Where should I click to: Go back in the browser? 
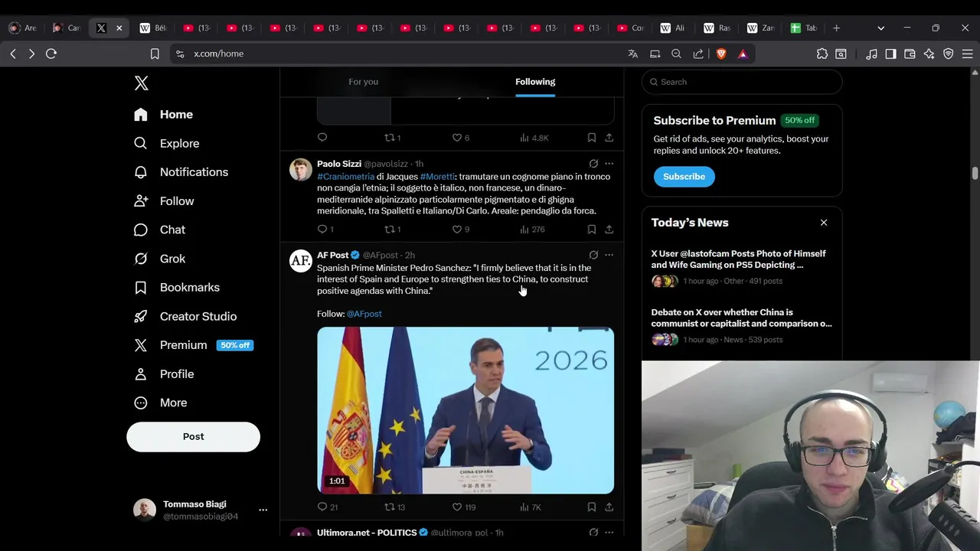point(13,54)
